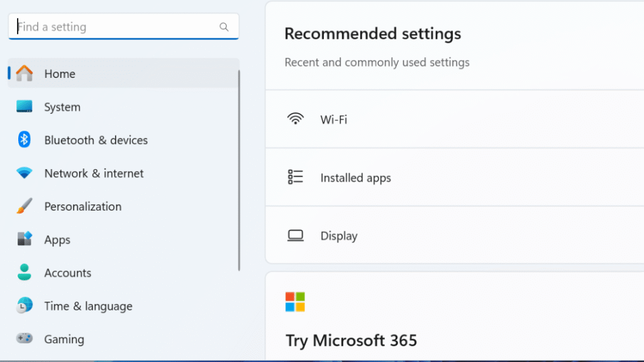Click the Network & internet wifi icon
Viewport: 644px width, 362px height.
[25, 173]
